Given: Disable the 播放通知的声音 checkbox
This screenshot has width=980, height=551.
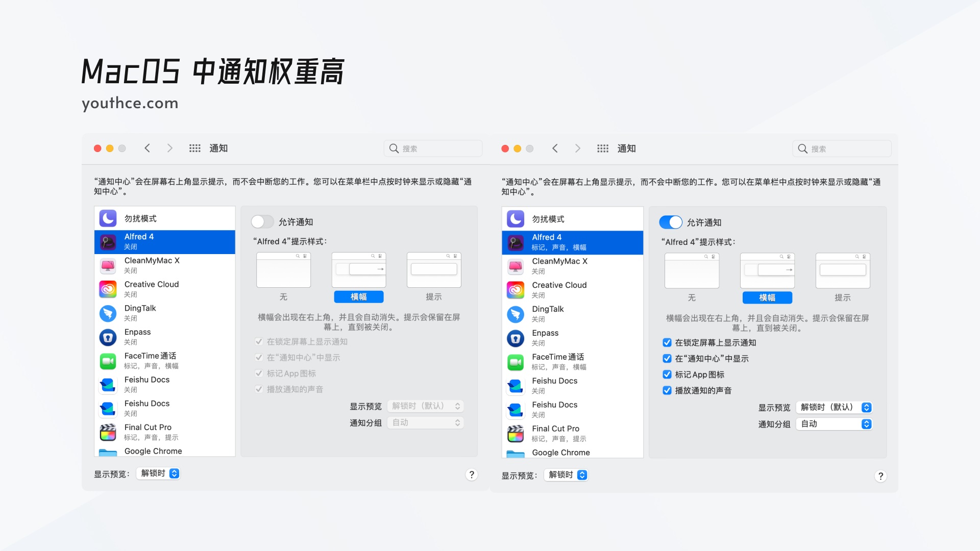Looking at the screenshot, I should tap(667, 390).
